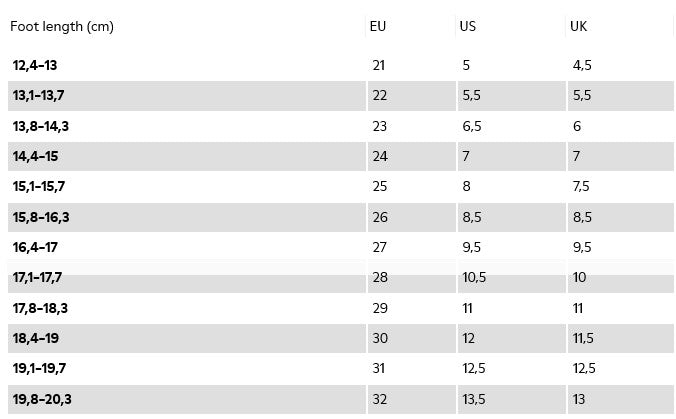The width and height of the screenshot is (676, 419).
Task: Click US size 6,5 cell
Action: tap(471, 127)
